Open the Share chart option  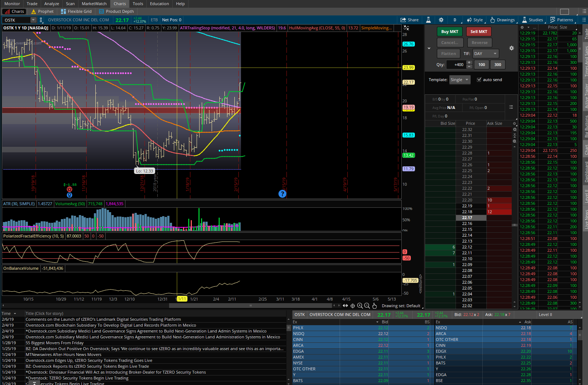pos(409,20)
